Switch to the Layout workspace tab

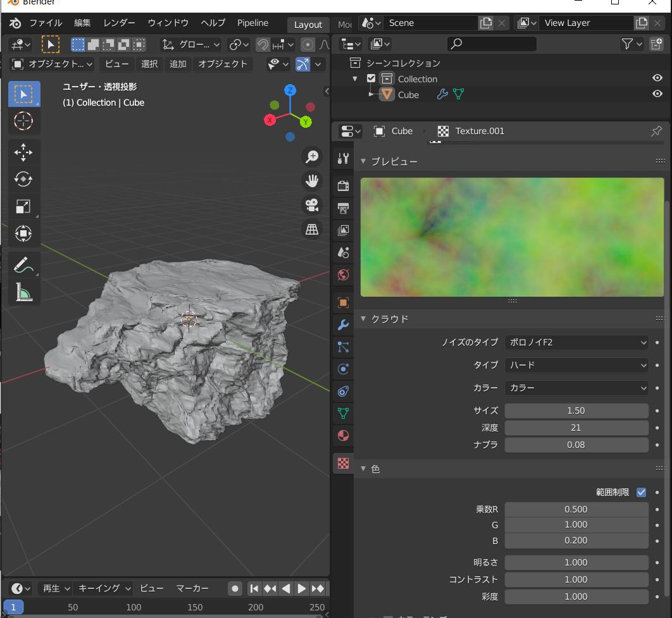pyautogui.click(x=308, y=25)
